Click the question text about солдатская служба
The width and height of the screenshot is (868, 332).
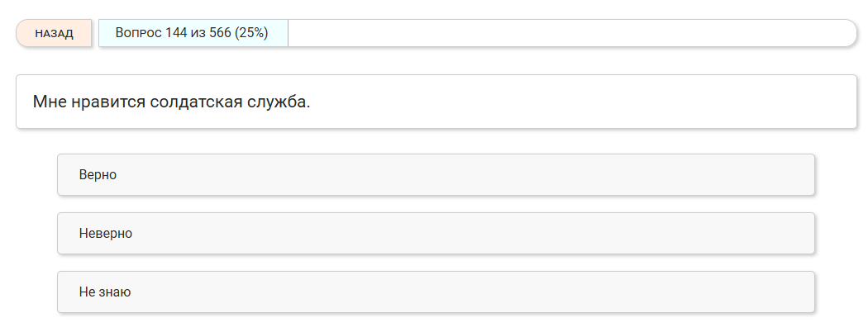171,102
